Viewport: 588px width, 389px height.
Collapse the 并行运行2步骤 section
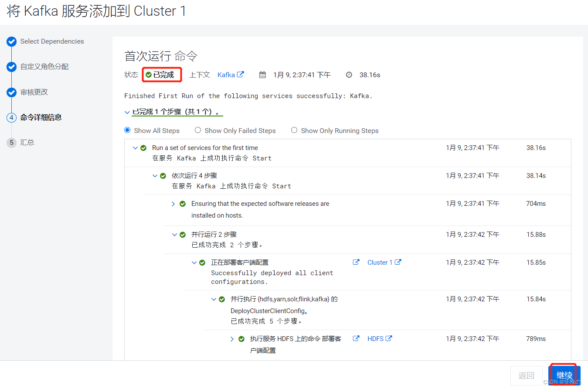coord(174,234)
